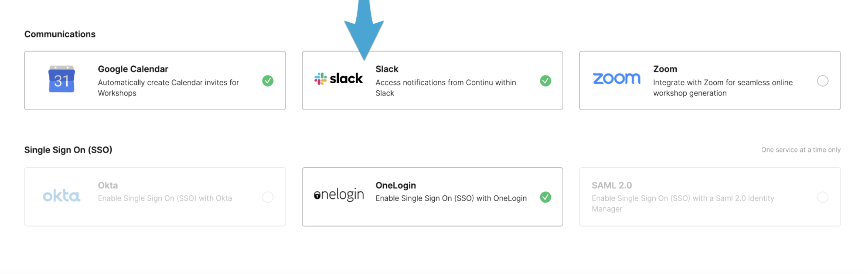Click the Zoom integration title

pyautogui.click(x=665, y=69)
